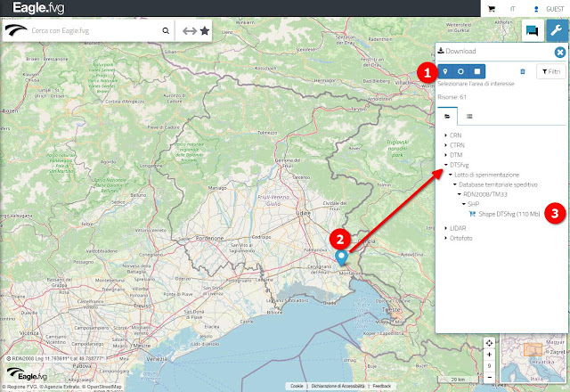This screenshot has width=570, height=392.
Task: Expand the LIDAR tree node
Action: [446, 228]
